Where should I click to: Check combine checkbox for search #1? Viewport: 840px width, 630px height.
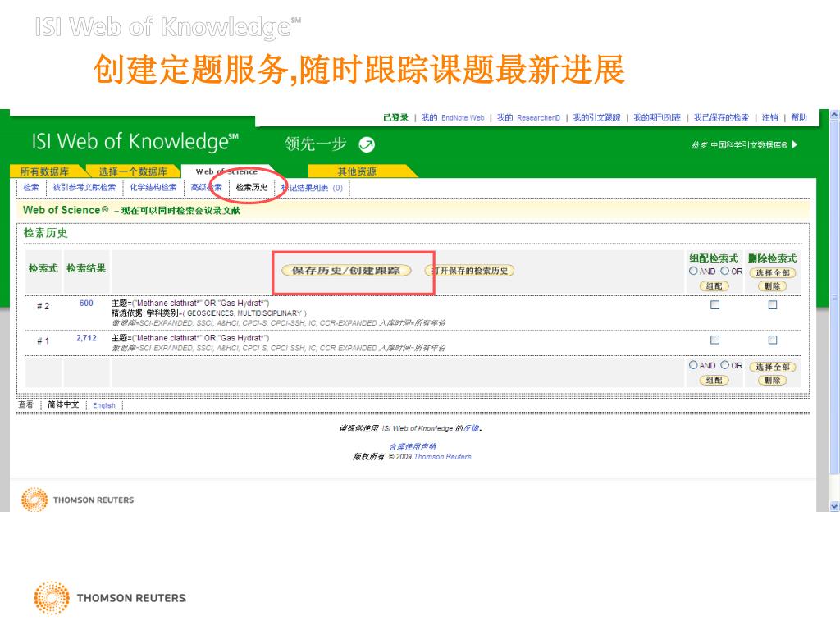click(x=714, y=340)
